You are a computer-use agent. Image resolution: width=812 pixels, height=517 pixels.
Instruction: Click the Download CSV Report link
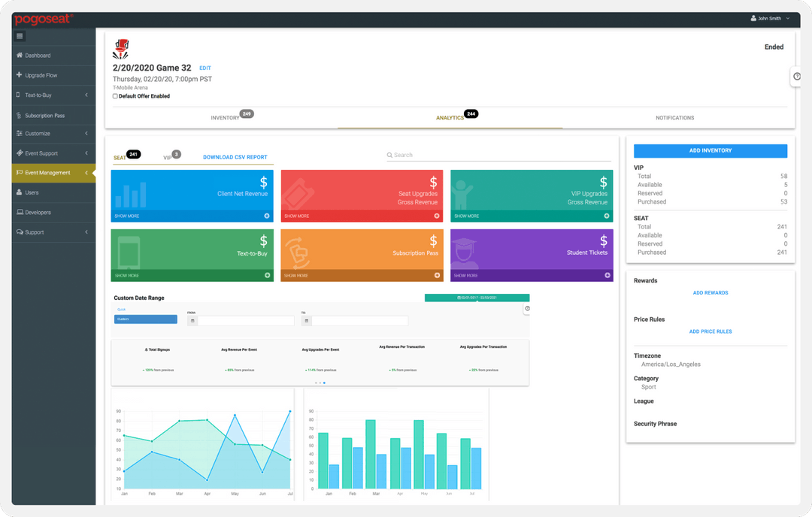(235, 158)
